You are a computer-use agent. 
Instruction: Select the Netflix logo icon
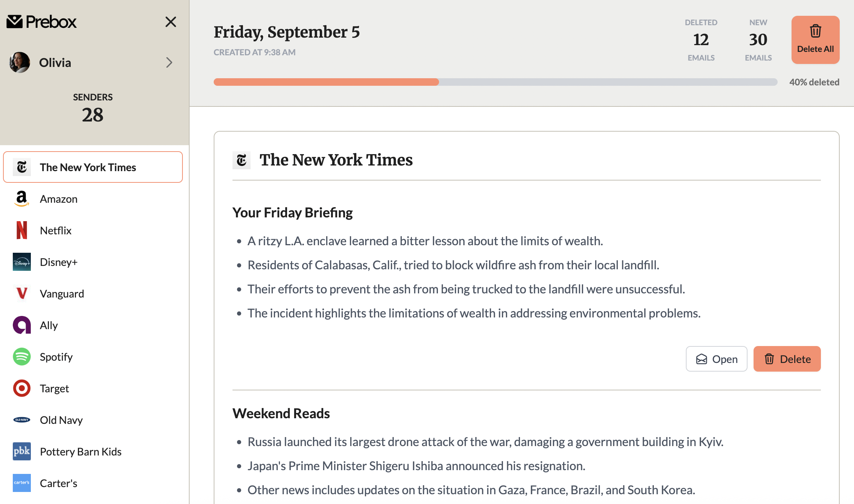22,230
